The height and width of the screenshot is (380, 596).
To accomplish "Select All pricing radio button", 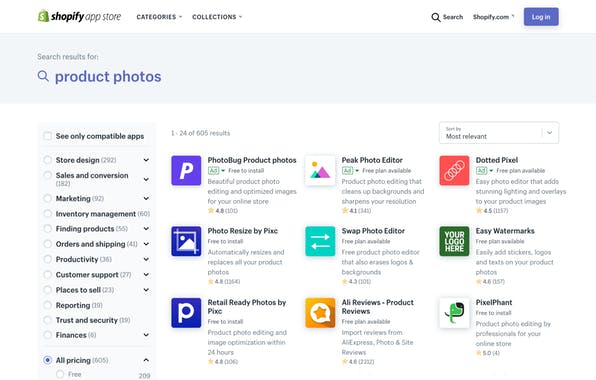I will click(48, 360).
